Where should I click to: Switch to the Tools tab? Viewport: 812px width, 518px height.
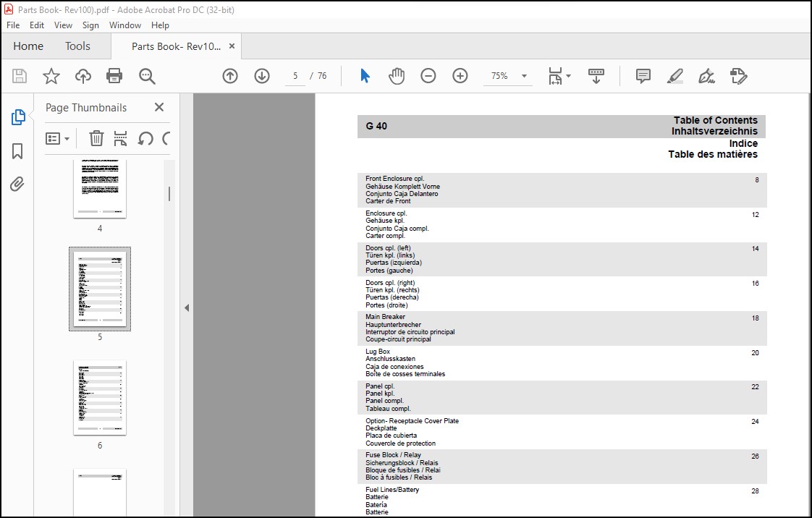click(x=77, y=46)
